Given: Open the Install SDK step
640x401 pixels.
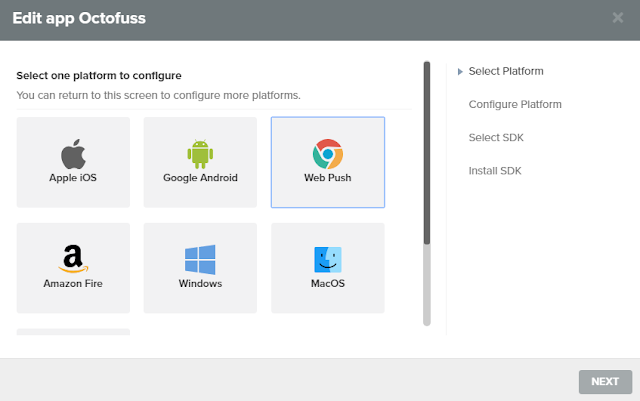Looking at the screenshot, I should [x=495, y=171].
